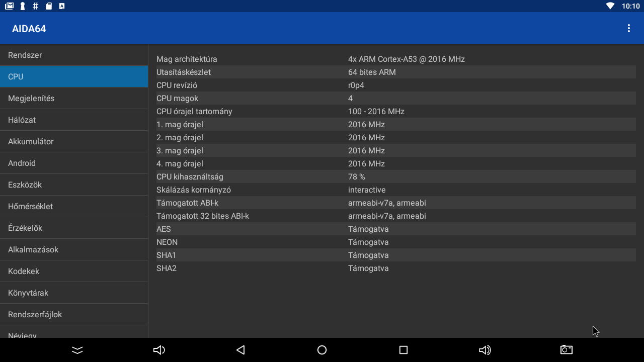The image size is (644, 362).
Task: Select the SHA2 row label
Action: [167, 268]
